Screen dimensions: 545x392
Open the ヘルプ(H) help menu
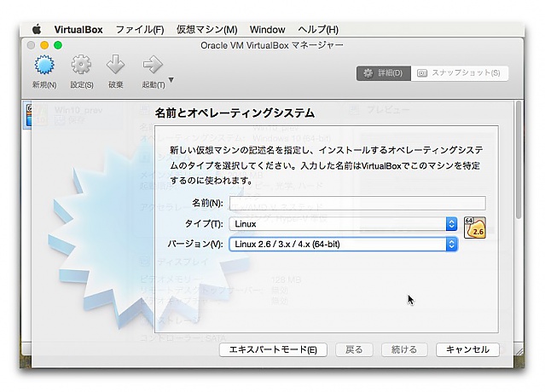tap(318, 29)
